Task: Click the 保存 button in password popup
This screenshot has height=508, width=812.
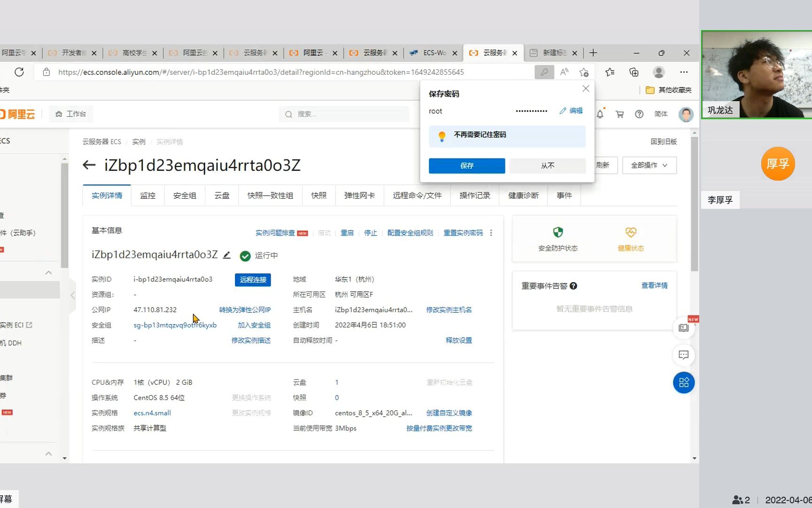Action: tap(467, 166)
